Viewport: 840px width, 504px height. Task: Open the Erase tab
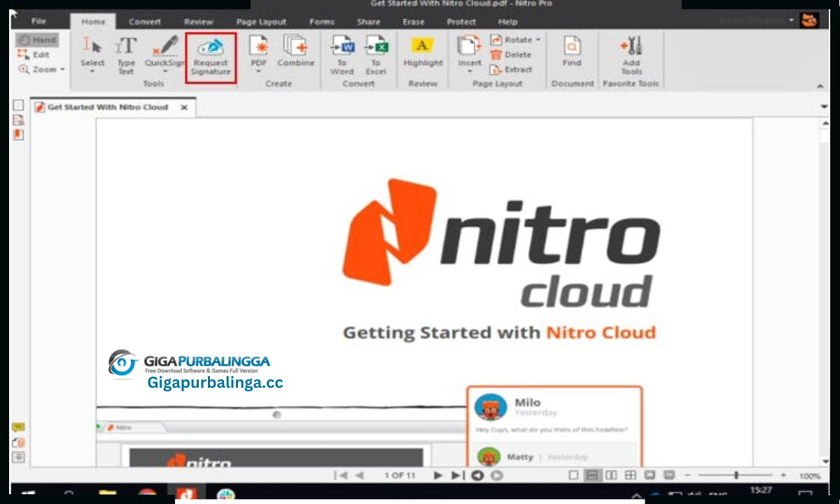[x=414, y=22]
